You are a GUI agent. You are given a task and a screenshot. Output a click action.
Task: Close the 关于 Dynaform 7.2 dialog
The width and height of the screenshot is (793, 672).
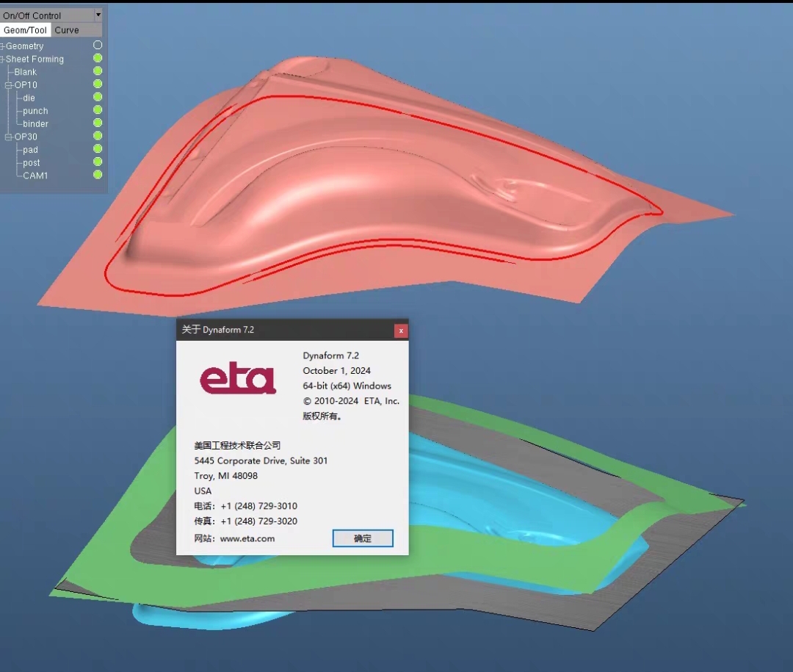pos(401,331)
